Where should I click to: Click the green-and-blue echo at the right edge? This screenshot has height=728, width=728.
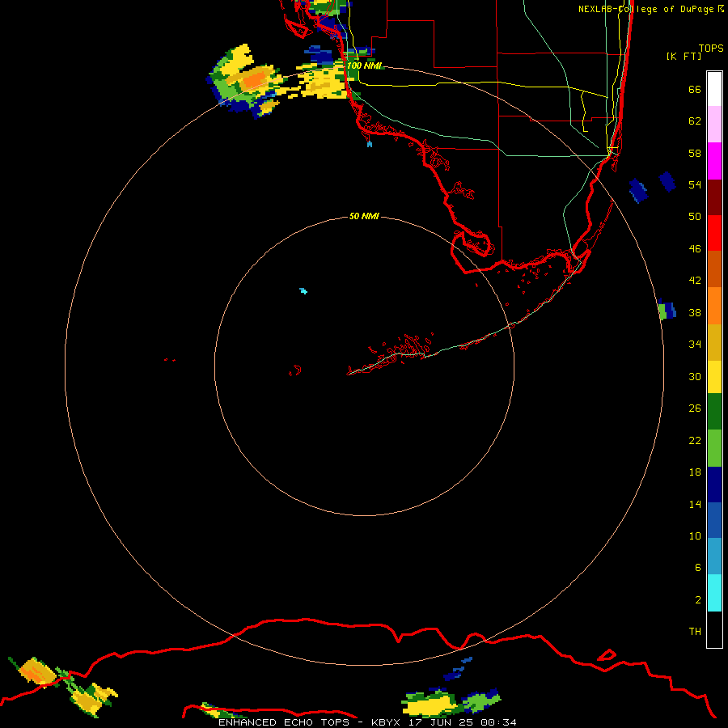pos(667,310)
